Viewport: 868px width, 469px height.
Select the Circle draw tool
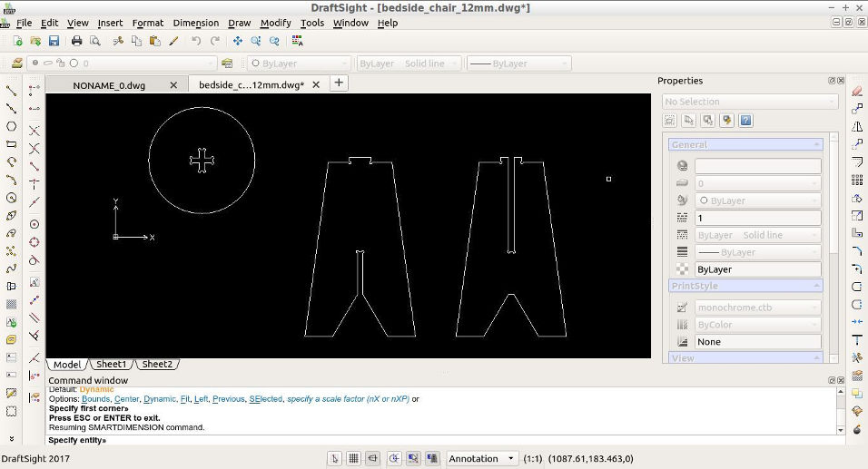coord(11,198)
